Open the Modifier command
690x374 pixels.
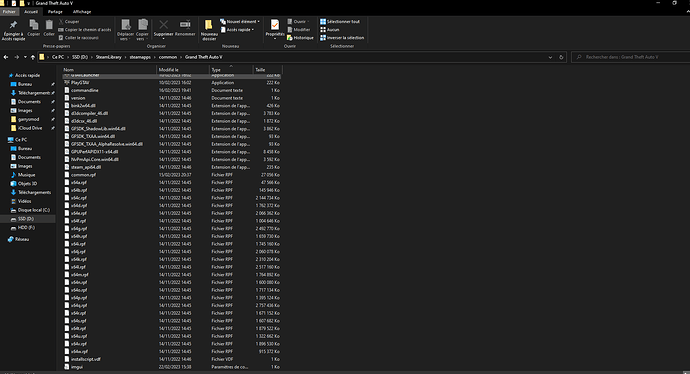[x=299, y=29]
